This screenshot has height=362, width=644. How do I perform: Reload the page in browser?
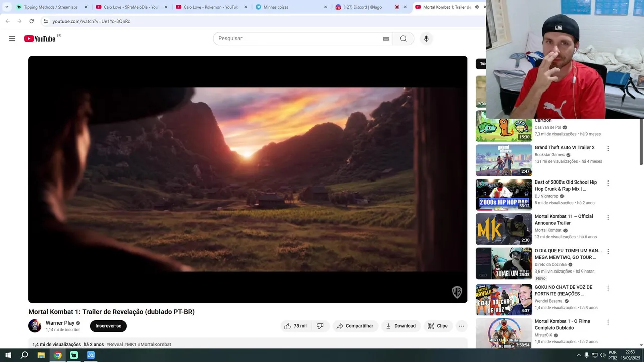pyautogui.click(x=31, y=21)
